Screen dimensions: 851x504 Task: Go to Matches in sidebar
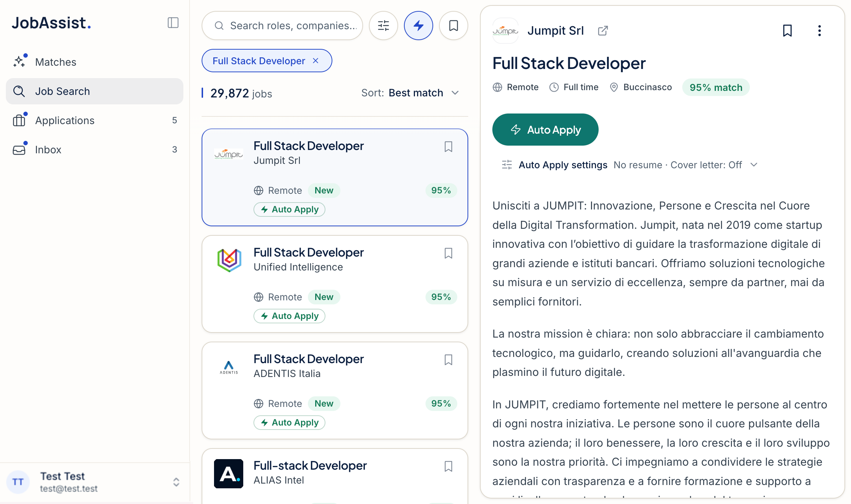[x=95, y=62]
